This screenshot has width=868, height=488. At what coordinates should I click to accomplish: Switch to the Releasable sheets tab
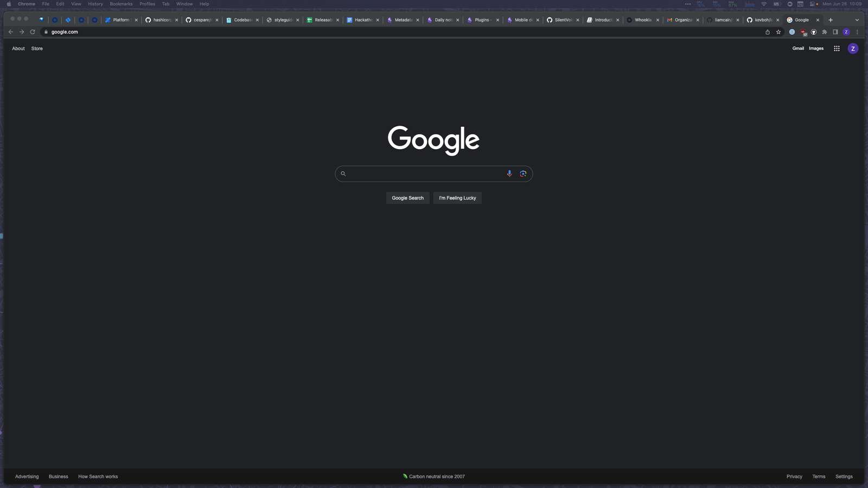click(323, 20)
